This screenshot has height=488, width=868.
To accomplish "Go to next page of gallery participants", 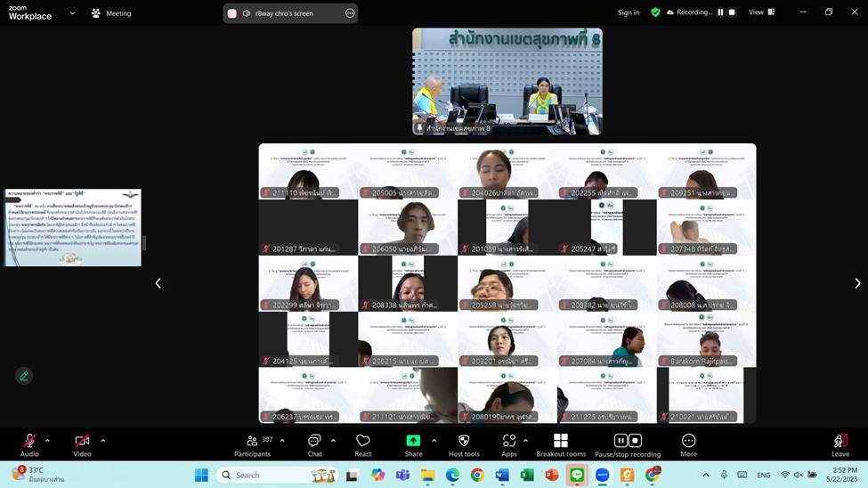I will pyautogui.click(x=857, y=283).
